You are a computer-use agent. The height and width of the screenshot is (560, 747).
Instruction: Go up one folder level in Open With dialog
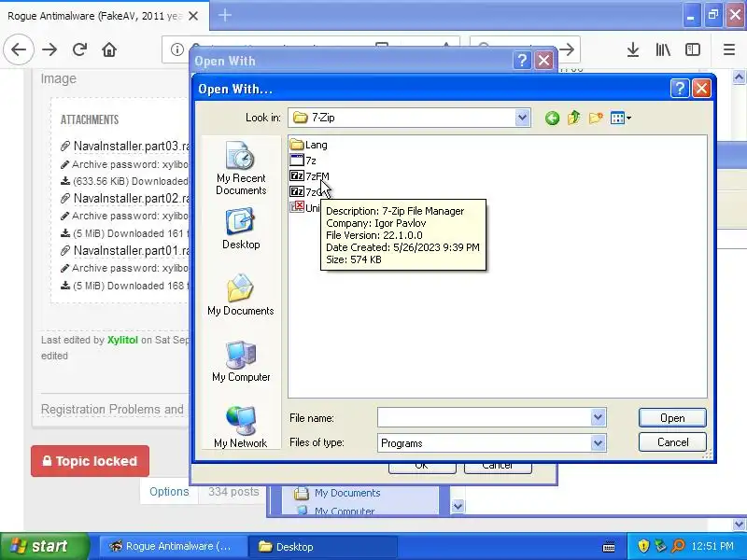coord(574,118)
